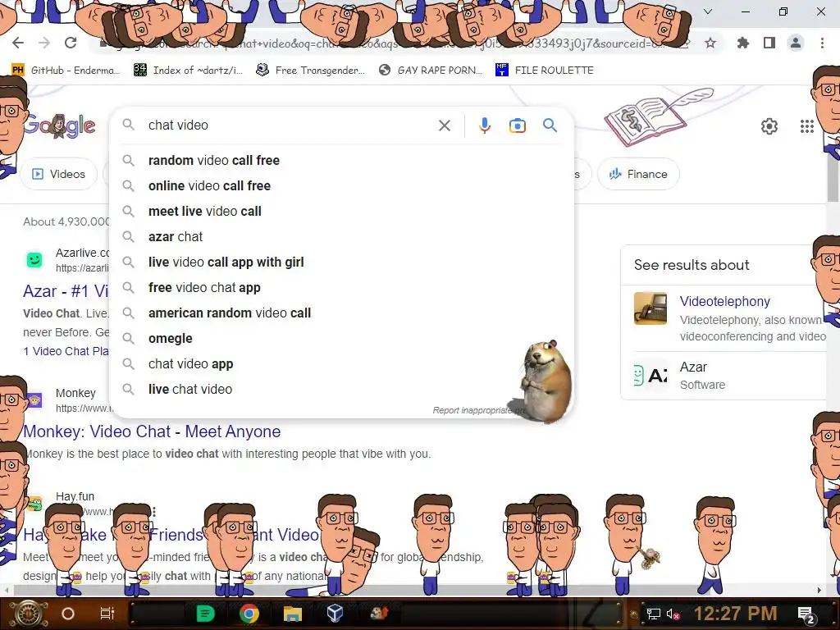Screen dimensions: 840x630
Task: Open Cortana circle on the taskbar
Action: coord(68,614)
